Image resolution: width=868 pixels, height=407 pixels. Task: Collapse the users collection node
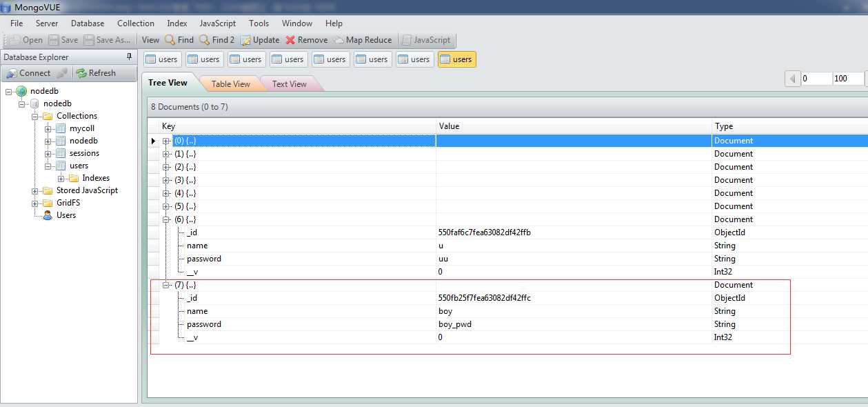coord(48,166)
